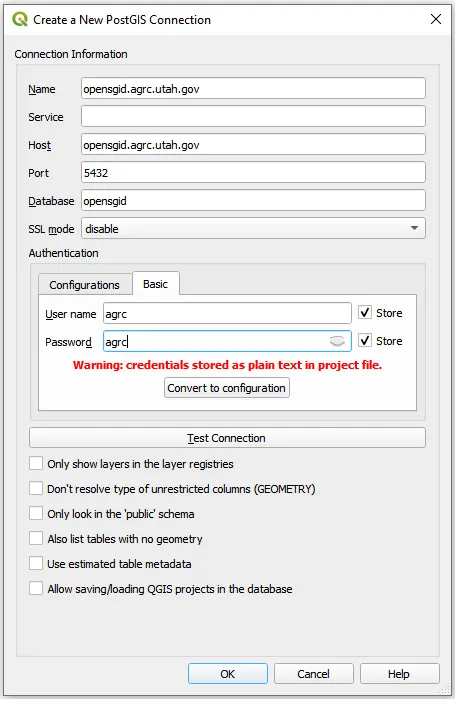The height and width of the screenshot is (701, 455).
Task: Click the red plain text credentials warning
Action: point(228,365)
